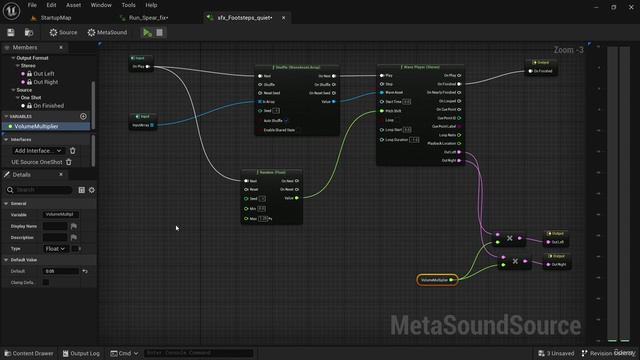The width and height of the screenshot is (640, 360).
Task: Select On Finished member in tree
Action: [49, 106]
